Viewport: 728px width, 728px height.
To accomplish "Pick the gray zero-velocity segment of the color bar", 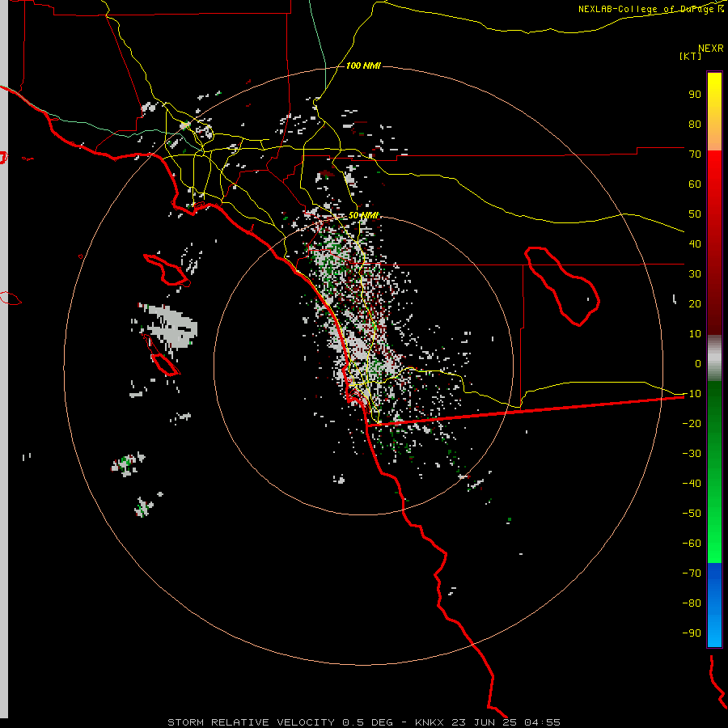I will (x=714, y=358).
